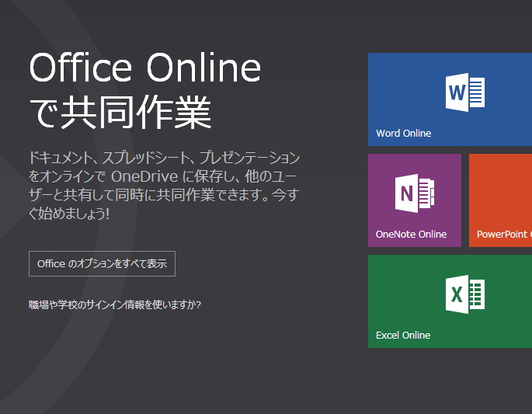Click the "で共同作業" heading line
The image size is (532, 414).
coord(120,113)
